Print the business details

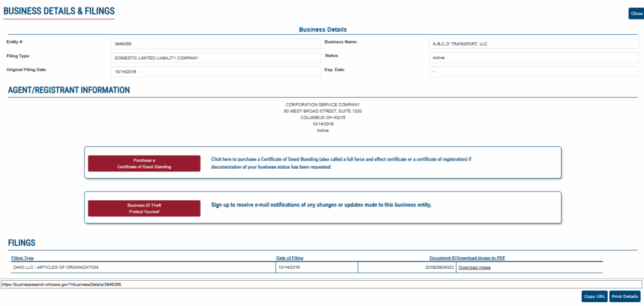pyautogui.click(x=625, y=296)
